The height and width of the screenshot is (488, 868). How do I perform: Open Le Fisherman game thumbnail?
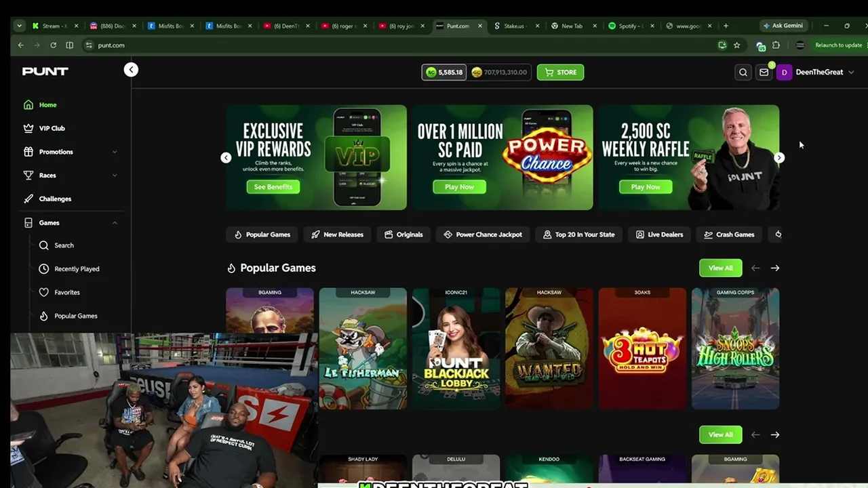[363, 348]
